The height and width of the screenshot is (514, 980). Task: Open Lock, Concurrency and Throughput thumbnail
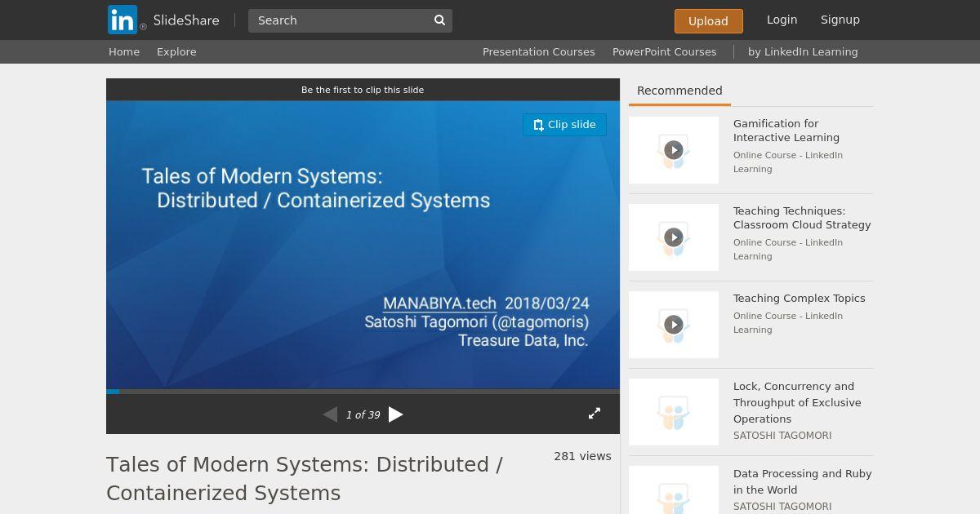pos(674,412)
